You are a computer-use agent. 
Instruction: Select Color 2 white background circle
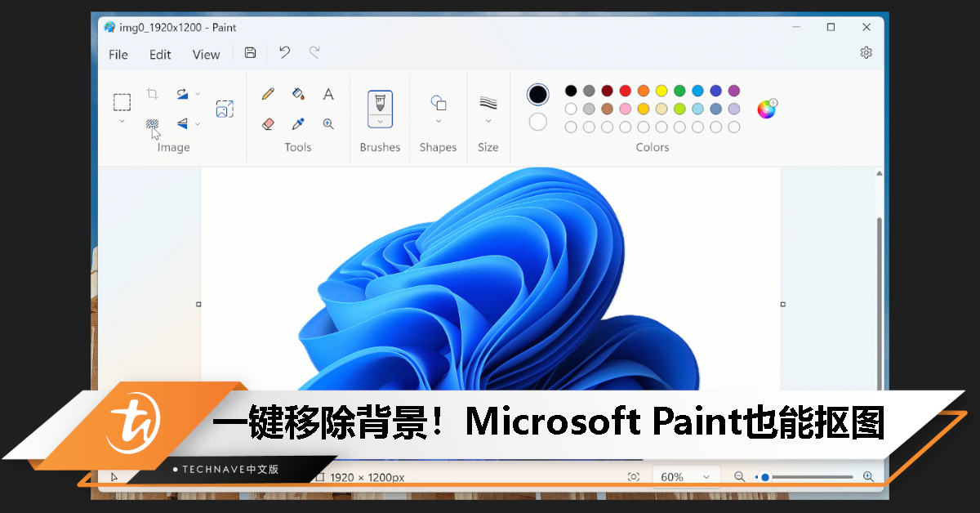pos(538,122)
